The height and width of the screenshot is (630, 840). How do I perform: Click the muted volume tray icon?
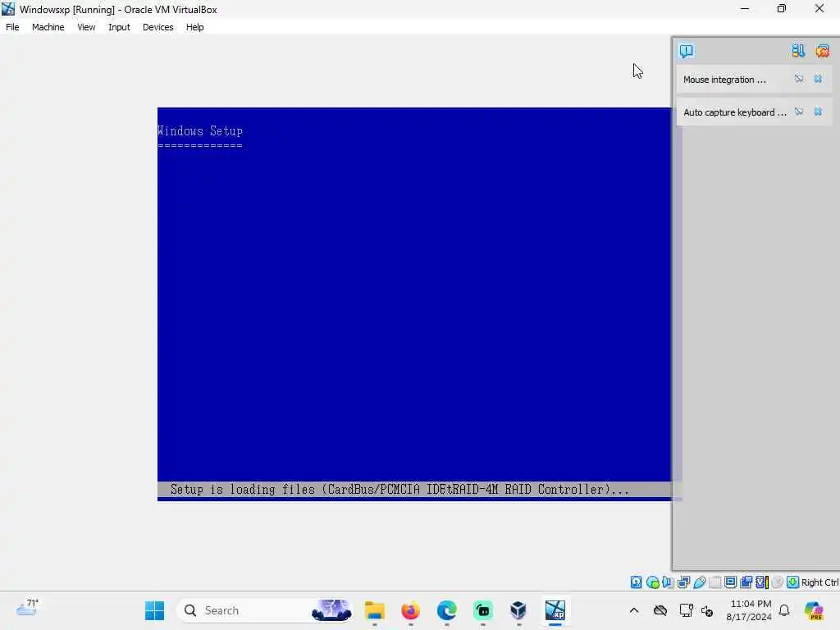(x=706, y=610)
